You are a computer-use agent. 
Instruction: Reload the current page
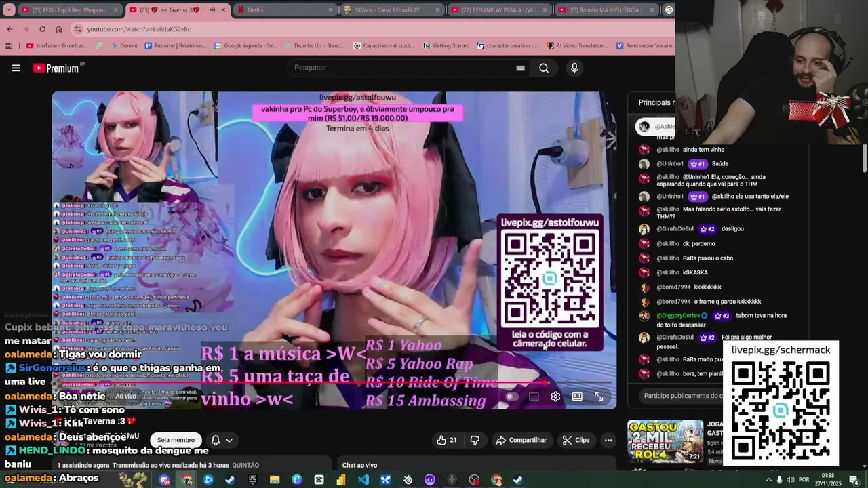(x=42, y=29)
